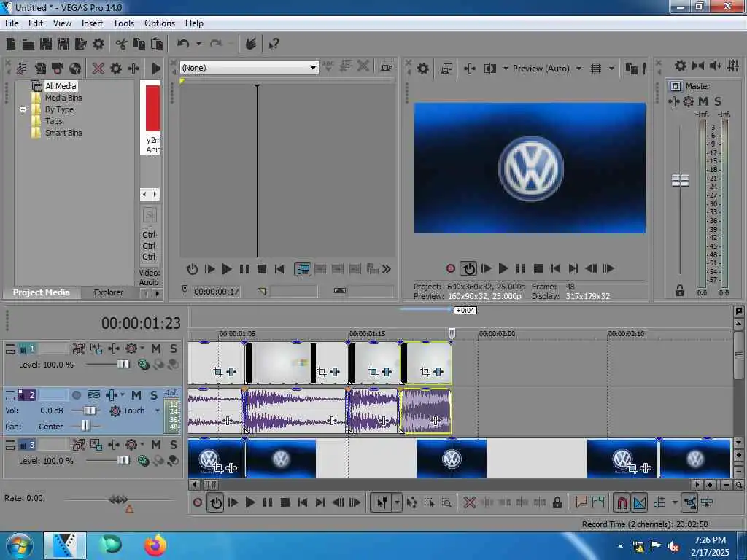Viewport: 747px width, 560px height.
Task: Open the split screen view dropdown arrow
Action: tap(506, 69)
